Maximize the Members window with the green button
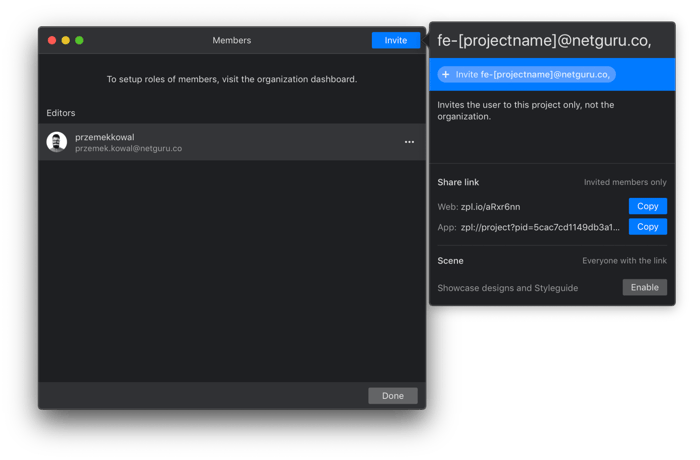The width and height of the screenshot is (700, 460). pyautogui.click(x=80, y=40)
